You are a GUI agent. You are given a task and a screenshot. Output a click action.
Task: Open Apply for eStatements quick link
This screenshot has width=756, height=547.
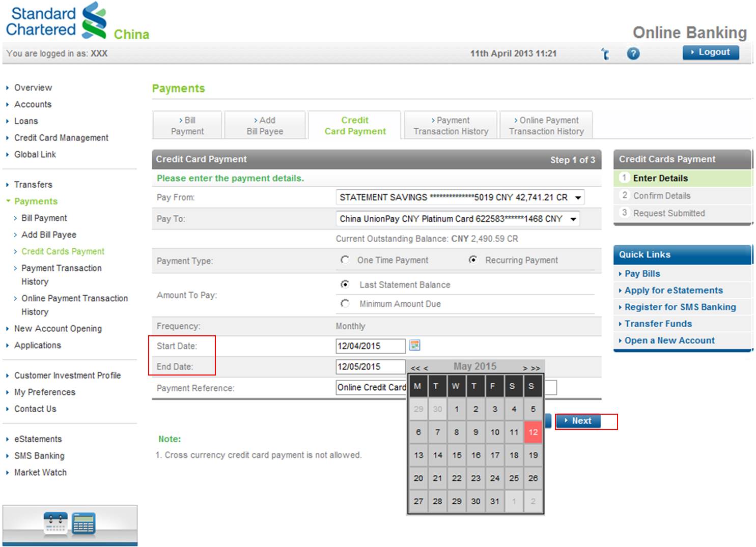(673, 290)
